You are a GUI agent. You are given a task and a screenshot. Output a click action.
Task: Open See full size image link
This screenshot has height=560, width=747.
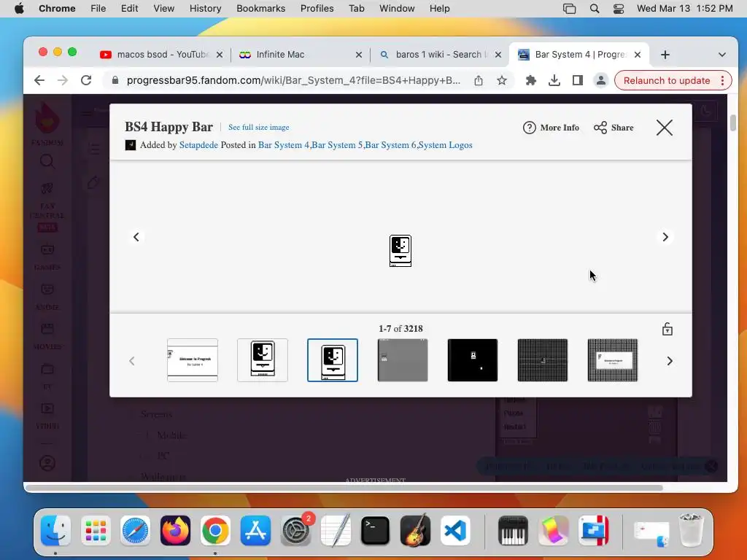pos(259,127)
